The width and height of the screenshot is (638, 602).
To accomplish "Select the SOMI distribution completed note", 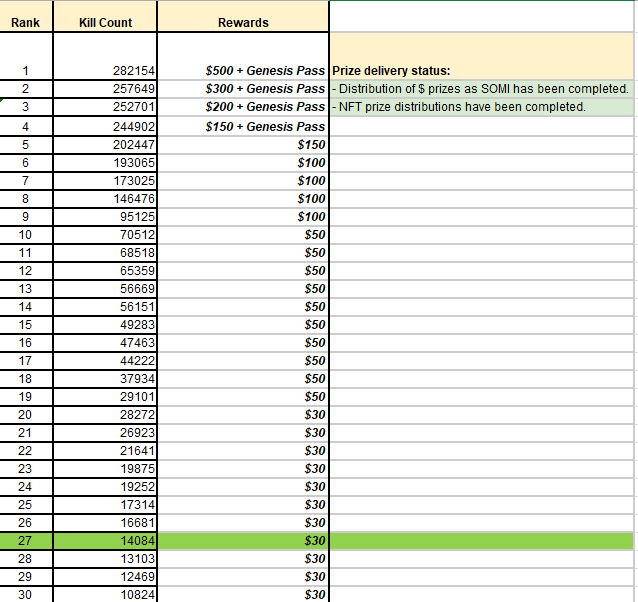I will [x=480, y=89].
